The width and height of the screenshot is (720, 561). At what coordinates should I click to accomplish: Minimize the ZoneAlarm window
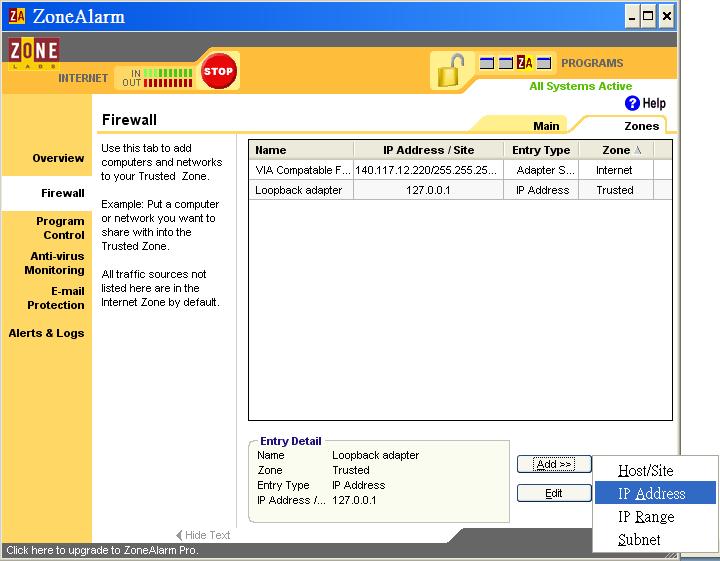pos(632,17)
